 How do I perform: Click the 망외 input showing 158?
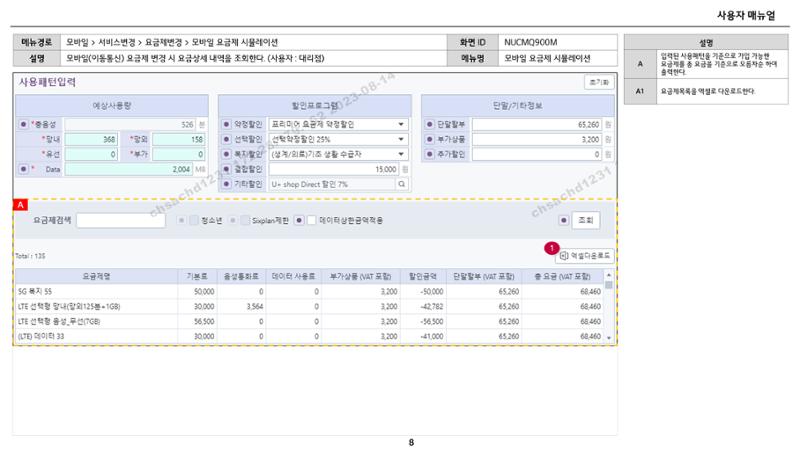coord(179,139)
